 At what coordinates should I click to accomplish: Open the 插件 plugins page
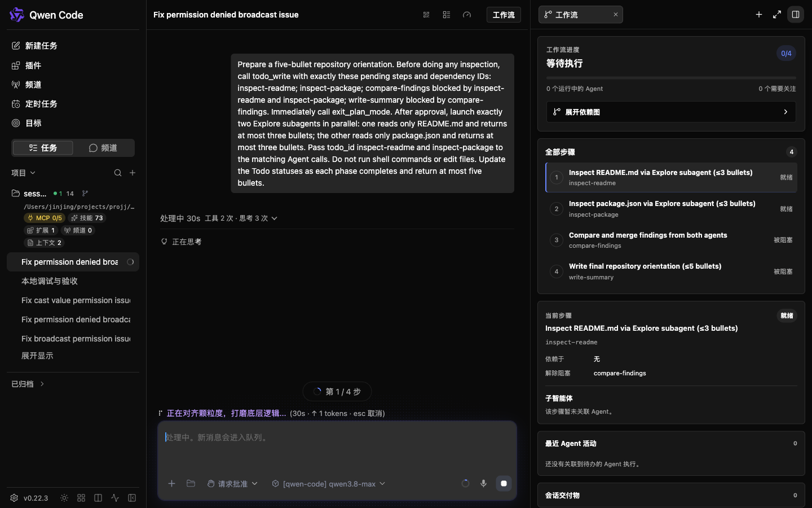pyautogui.click(x=27, y=65)
